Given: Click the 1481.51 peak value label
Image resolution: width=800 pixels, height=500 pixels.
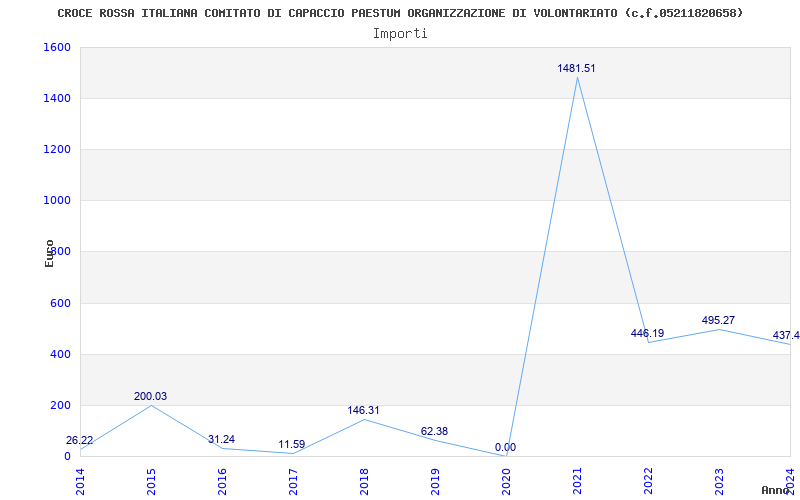Looking at the screenshot, I should pos(576,68).
